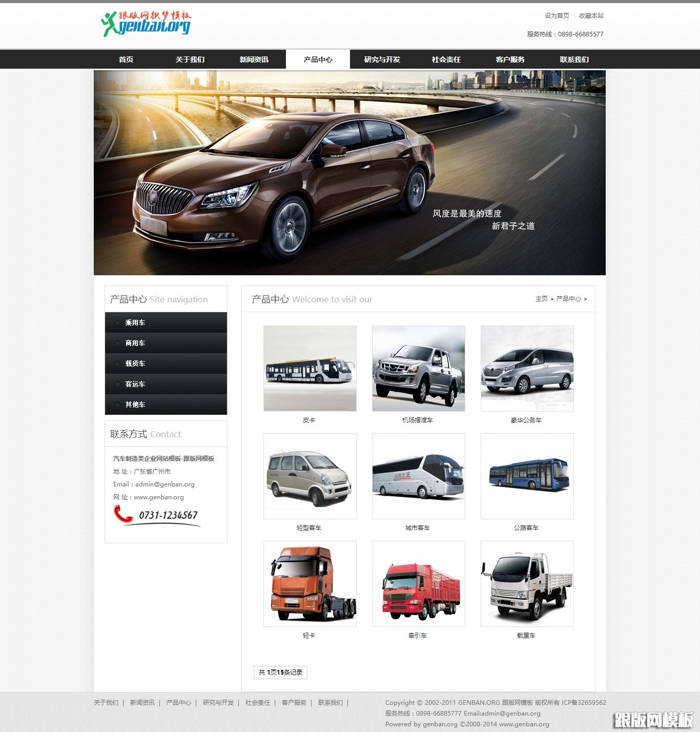
Task: Click the 载重车 product label
Action: [x=526, y=636]
